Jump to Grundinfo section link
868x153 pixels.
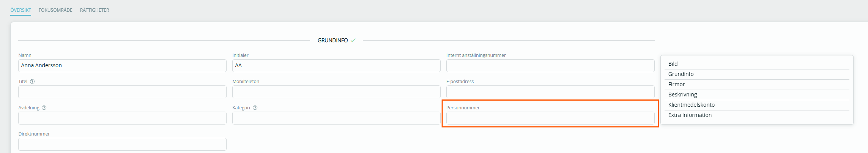[x=681, y=74]
